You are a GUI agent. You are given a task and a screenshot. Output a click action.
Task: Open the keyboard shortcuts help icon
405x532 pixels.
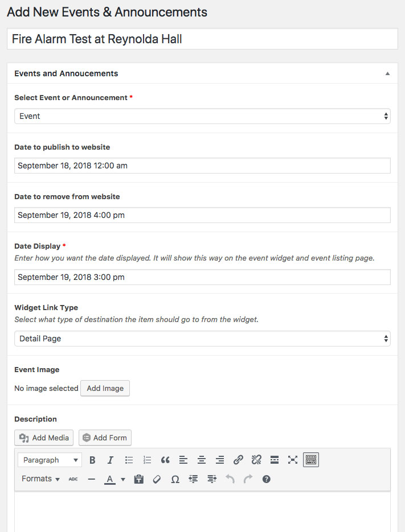(267, 479)
